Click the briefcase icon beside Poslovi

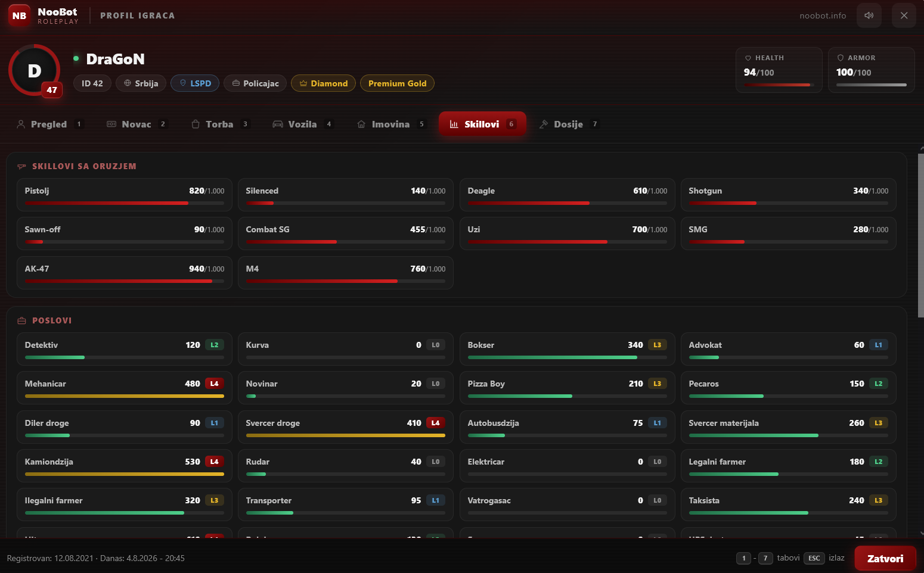(22, 320)
